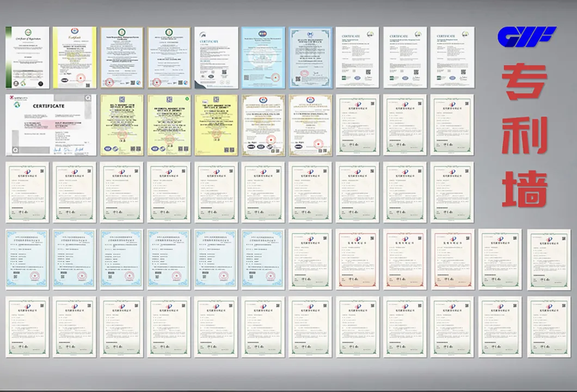Open the first certificate in the bottom row
This screenshot has height=392, width=577.
pyautogui.click(x=27, y=327)
